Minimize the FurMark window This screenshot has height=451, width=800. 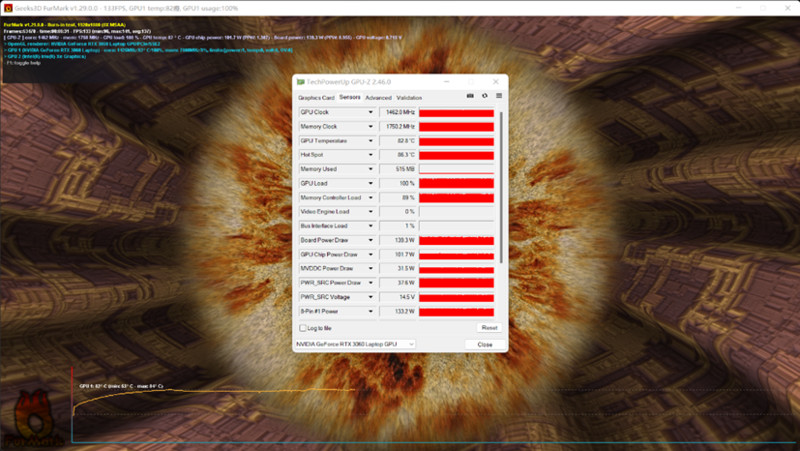738,8
